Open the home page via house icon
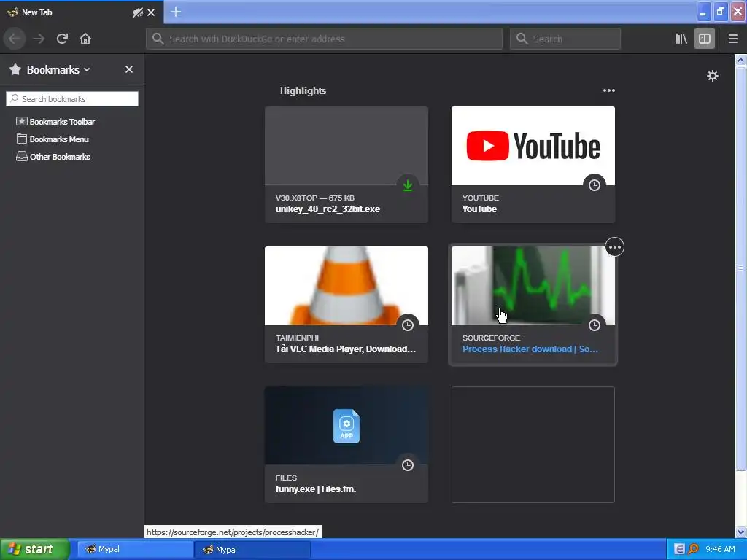The height and width of the screenshot is (560, 747). (85, 39)
